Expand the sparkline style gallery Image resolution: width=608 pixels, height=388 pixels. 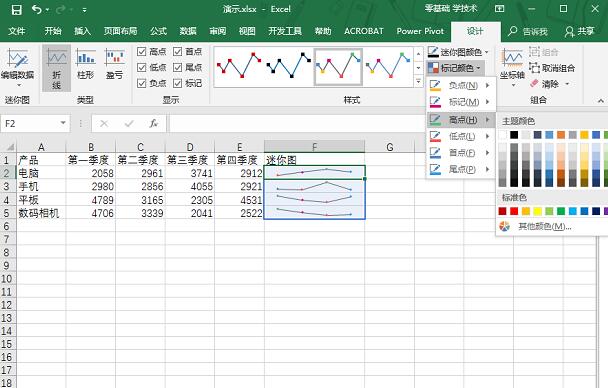(x=418, y=81)
